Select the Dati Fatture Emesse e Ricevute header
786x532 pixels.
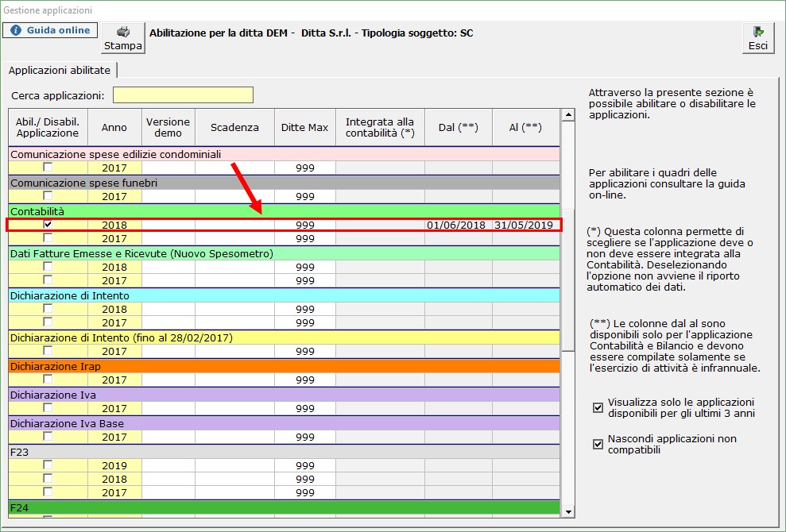285,253
